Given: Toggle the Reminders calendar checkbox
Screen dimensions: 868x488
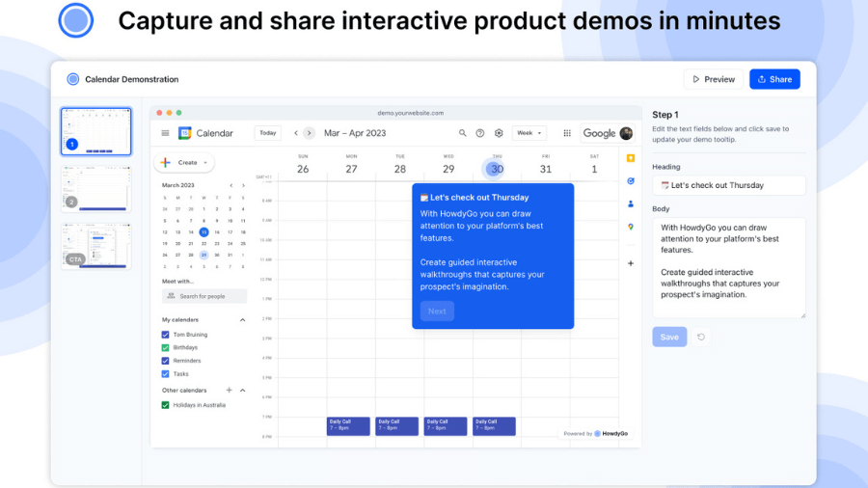Looking at the screenshot, I should [165, 361].
